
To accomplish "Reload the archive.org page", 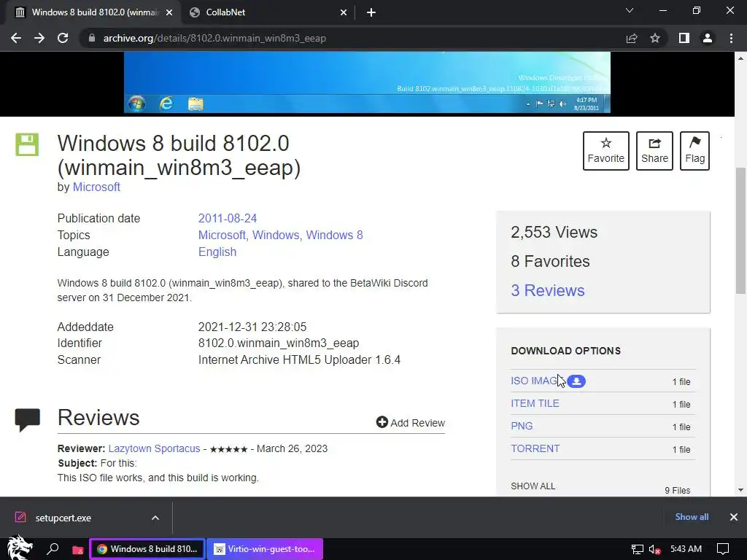I will [x=63, y=38].
